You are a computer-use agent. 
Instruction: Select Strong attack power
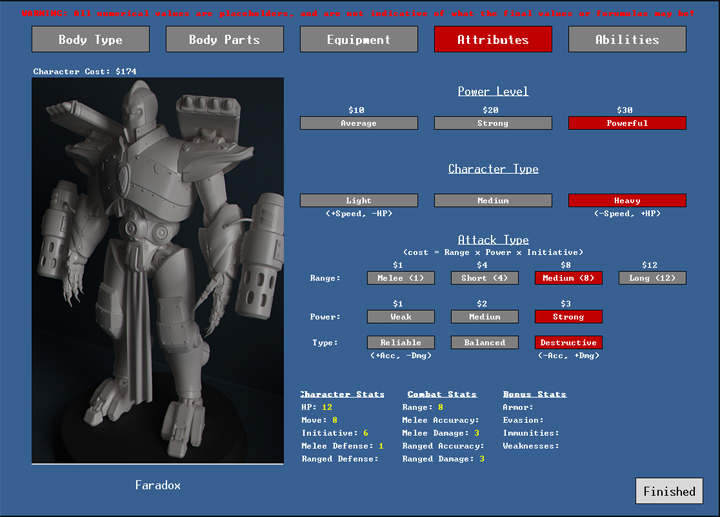pos(568,316)
